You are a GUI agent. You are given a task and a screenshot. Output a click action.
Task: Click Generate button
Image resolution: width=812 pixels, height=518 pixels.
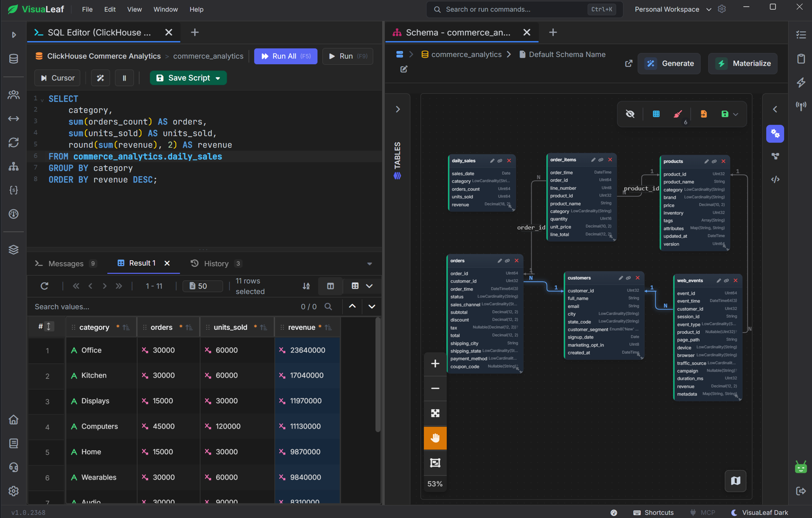669,64
